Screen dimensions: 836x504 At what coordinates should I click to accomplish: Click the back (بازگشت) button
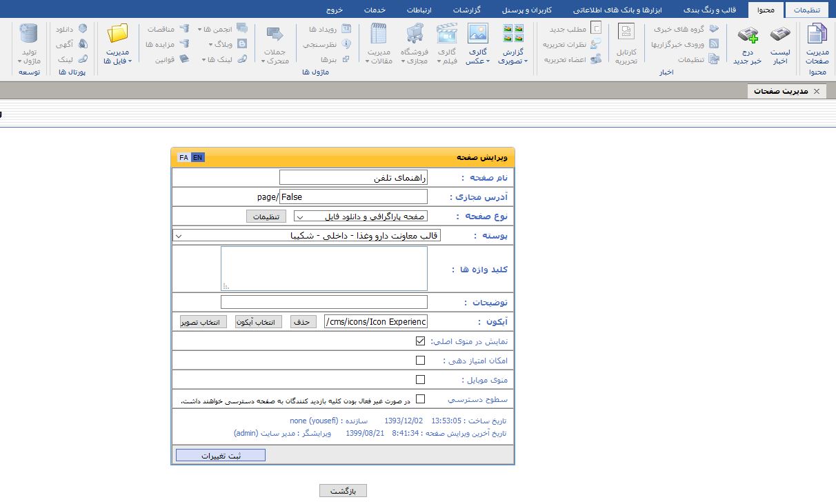(343, 491)
